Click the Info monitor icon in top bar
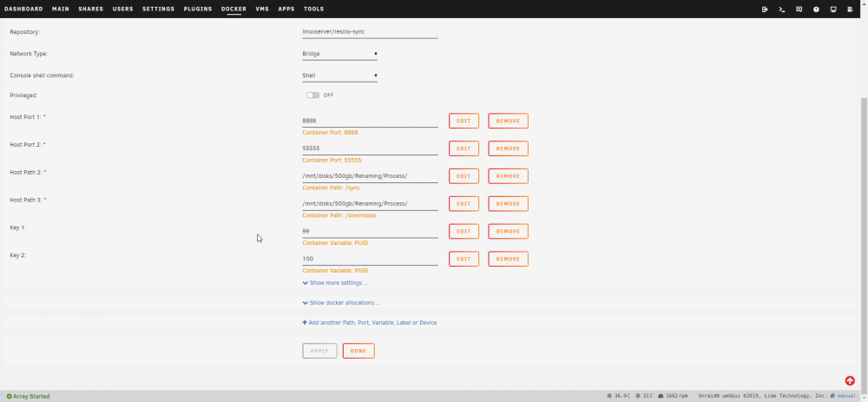The height and width of the screenshot is (402, 868). [833, 10]
